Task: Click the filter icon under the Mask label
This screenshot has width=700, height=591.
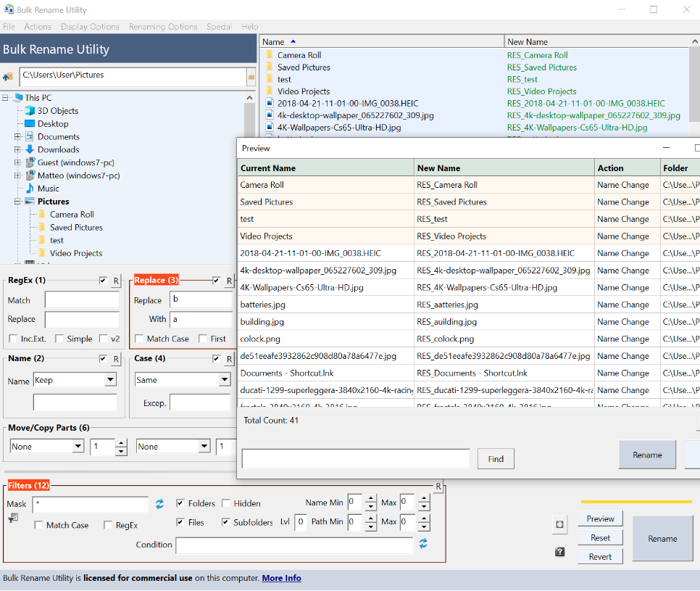Action: coord(13,518)
